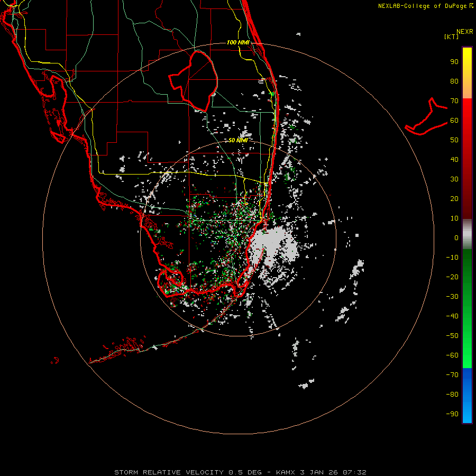Viewport: 476px width, 476px height.
Task: Click the -40 value on the velocity scale
Action: 452,316
